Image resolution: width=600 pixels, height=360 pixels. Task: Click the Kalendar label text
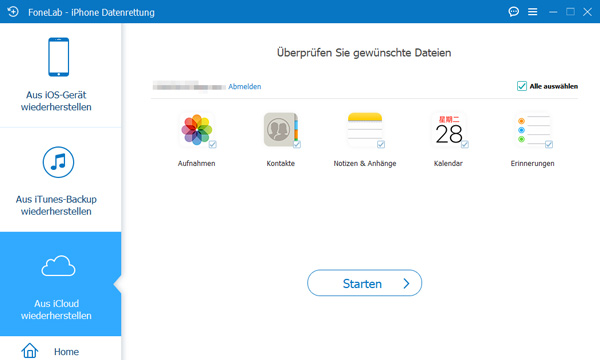[x=448, y=163]
